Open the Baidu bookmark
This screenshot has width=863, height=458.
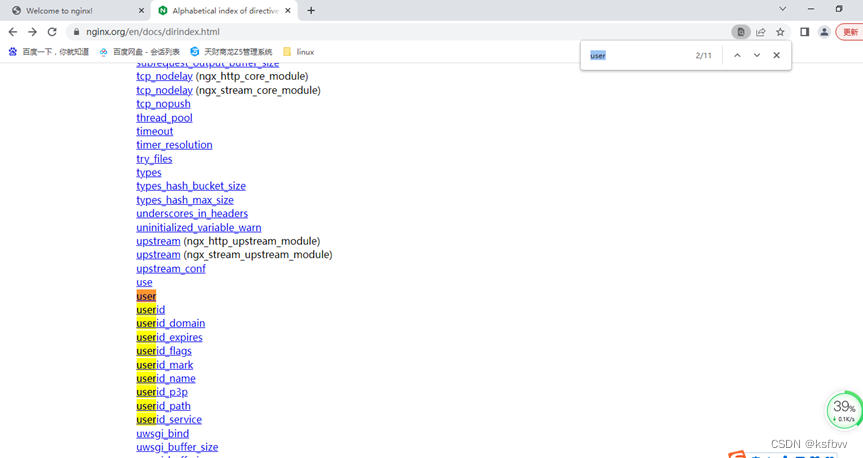pos(48,52)
